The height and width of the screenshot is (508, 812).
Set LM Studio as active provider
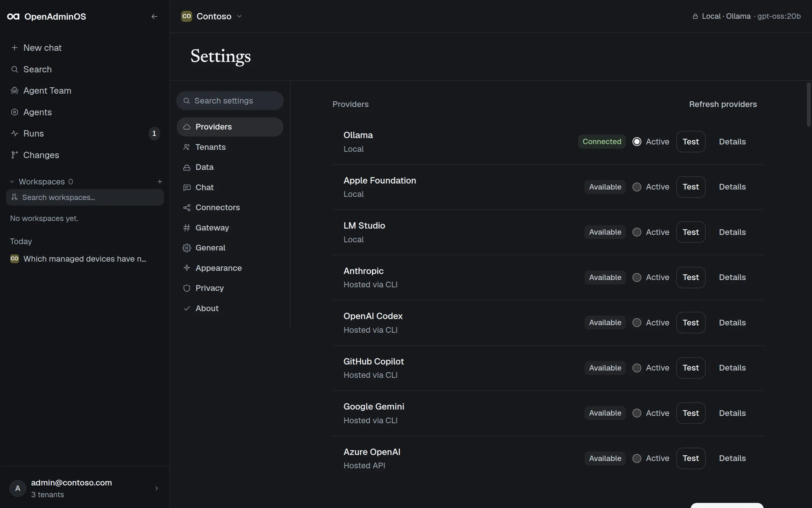click(x=637, y=232)
